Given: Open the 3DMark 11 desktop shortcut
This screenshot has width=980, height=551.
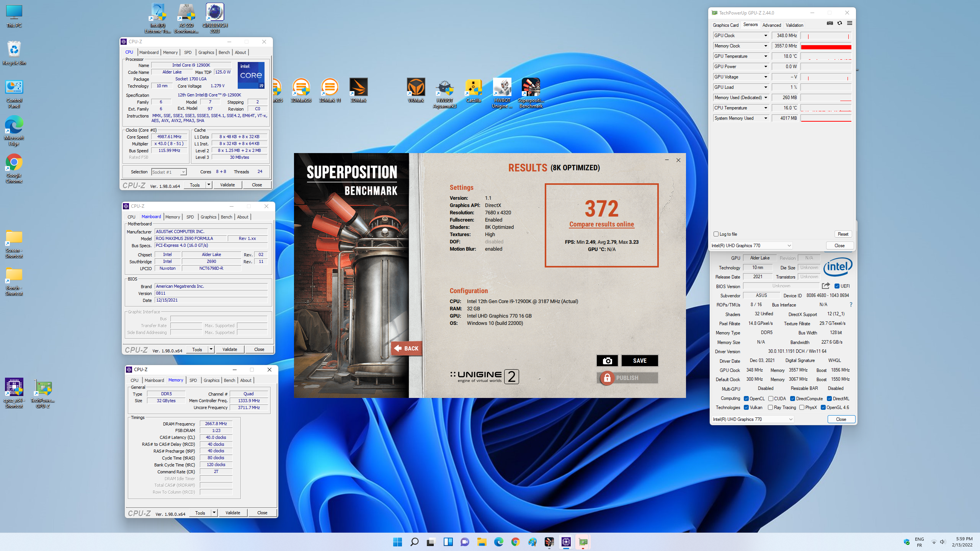Looking at the screenshot, I should [x=330, y=90].
